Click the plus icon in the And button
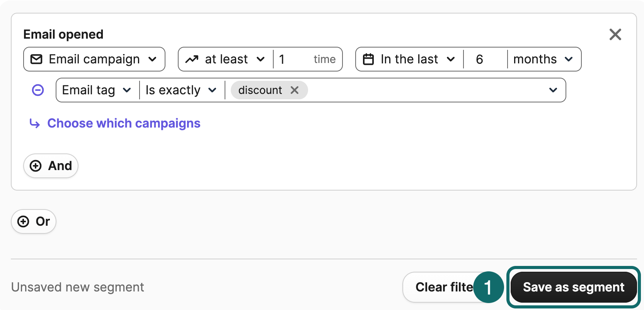This screenshot has width=644, height=310. click(36, 166)
